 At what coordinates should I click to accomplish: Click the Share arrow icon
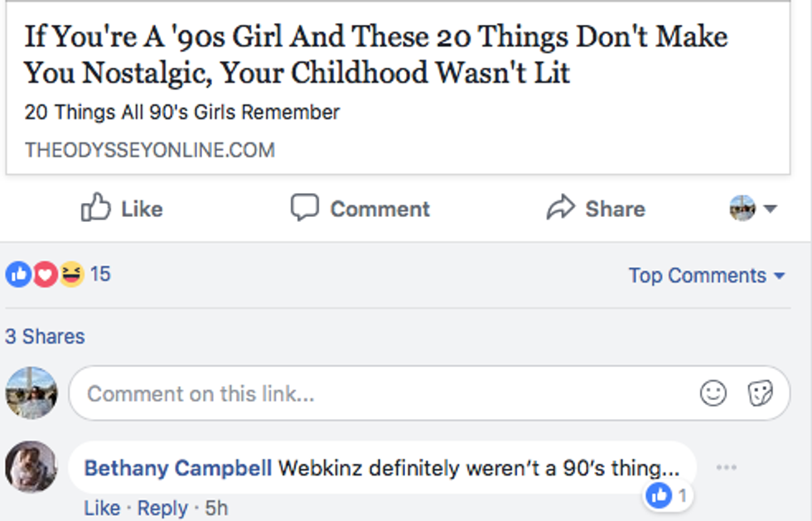tap(560, 208)
